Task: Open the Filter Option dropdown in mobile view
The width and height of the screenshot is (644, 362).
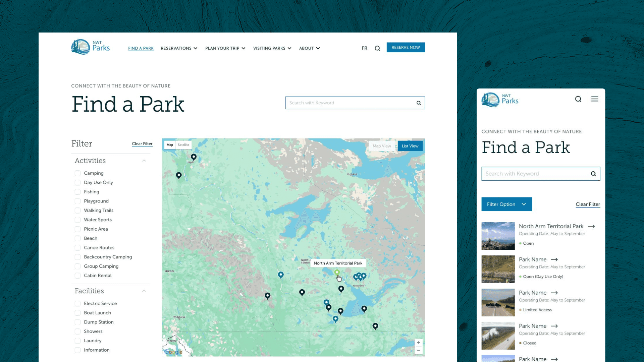Action: (x=506, y=204)
